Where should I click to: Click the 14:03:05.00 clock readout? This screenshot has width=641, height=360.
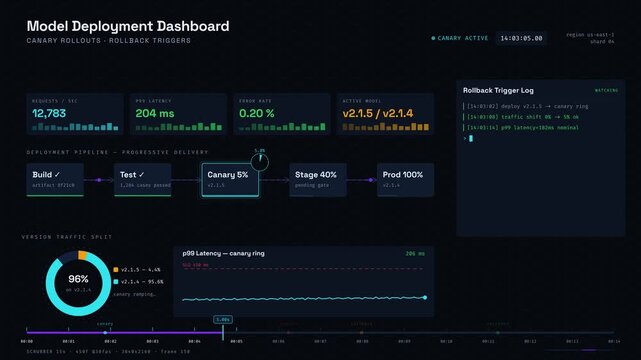tap(521, 38)
